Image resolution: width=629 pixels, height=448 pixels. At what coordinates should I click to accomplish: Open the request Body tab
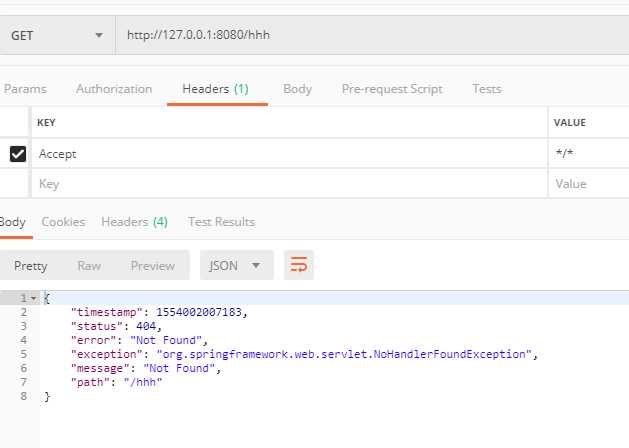pos(297,89)
